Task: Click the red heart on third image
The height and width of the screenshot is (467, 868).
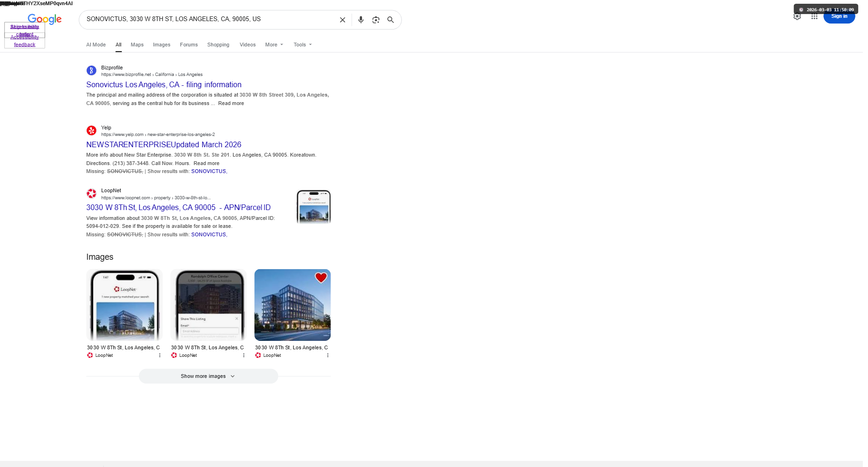Action: (x=321, y=278)
